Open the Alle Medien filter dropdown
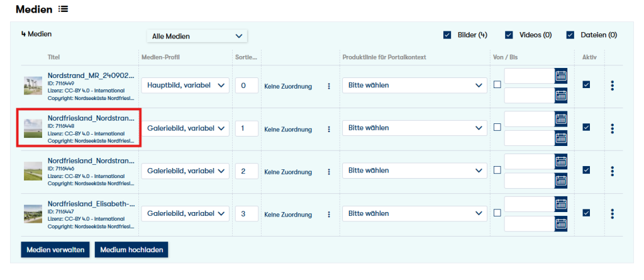The width and height of the screenshot is (644, 280). [x=197, y=36]
